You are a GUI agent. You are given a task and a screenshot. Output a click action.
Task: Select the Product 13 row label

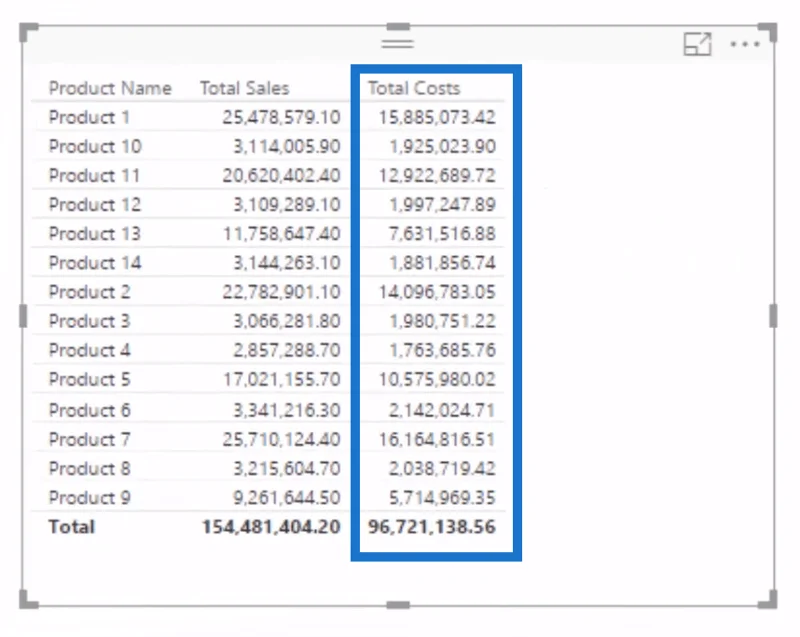[95, 234]
